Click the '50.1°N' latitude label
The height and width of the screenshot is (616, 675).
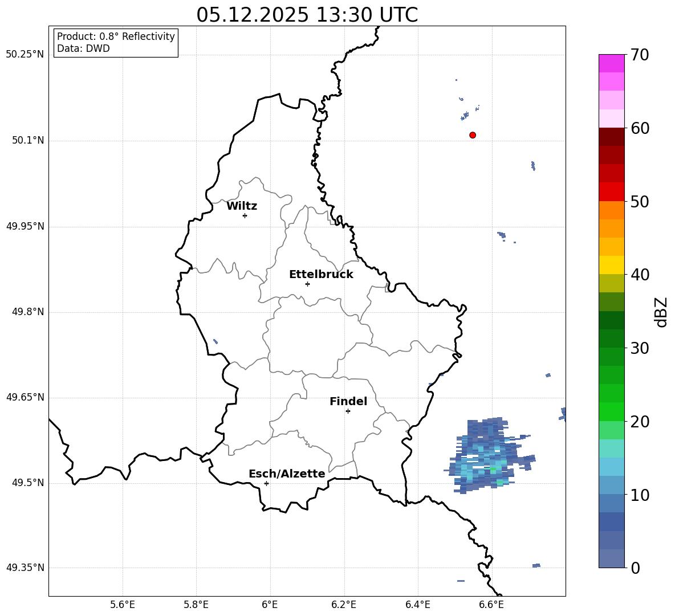coord(28,141)
